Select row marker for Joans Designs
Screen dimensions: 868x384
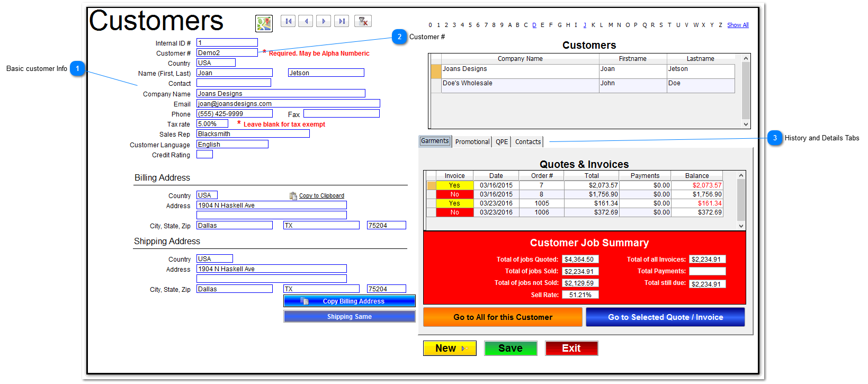pos(436,72)
